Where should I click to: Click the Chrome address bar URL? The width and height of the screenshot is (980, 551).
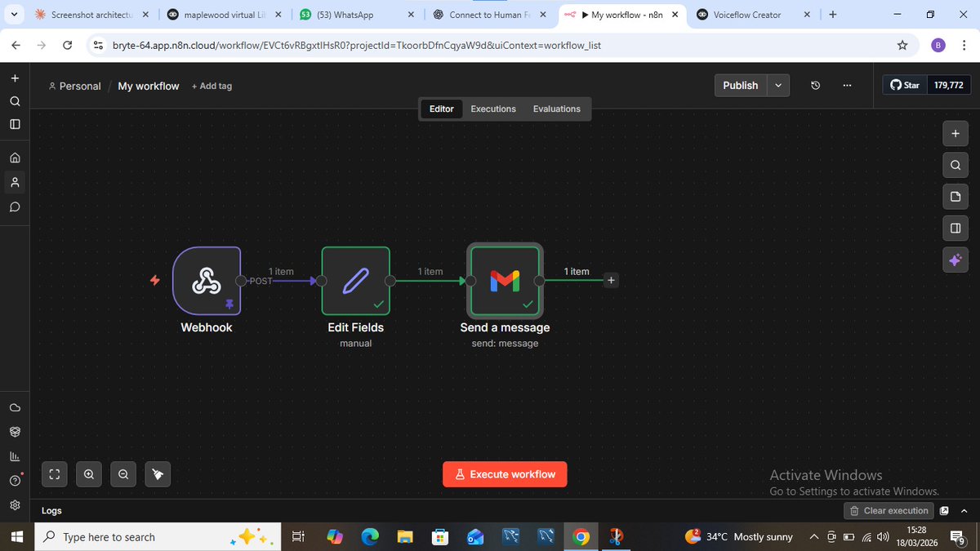(x=356, y=46)
